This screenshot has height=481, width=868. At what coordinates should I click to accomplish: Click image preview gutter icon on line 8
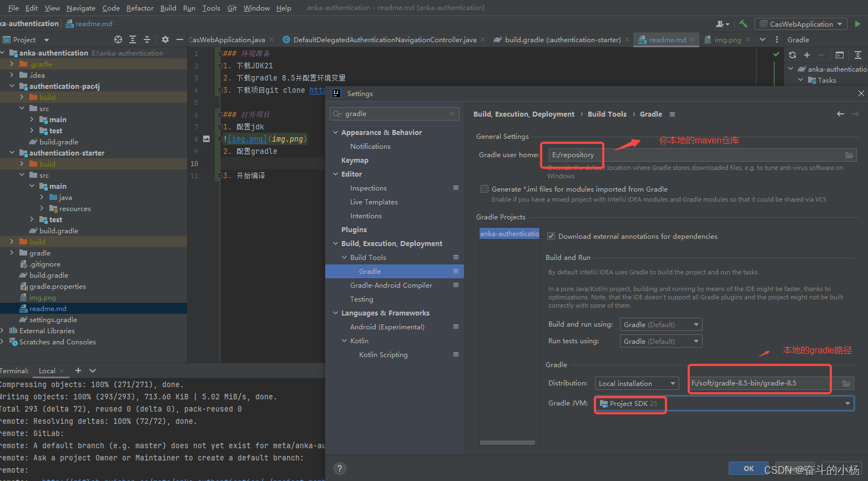coord(206,139)
